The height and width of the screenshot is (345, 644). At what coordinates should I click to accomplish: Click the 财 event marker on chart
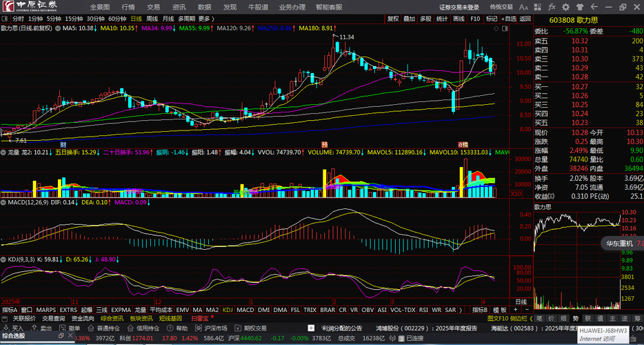(63, 144)
